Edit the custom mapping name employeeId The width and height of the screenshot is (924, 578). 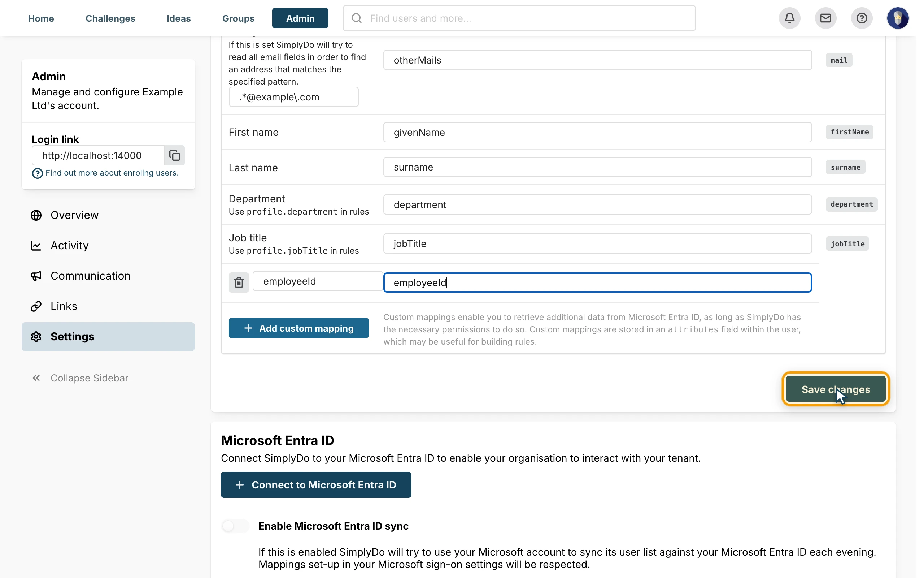click(x=318, y=281)
